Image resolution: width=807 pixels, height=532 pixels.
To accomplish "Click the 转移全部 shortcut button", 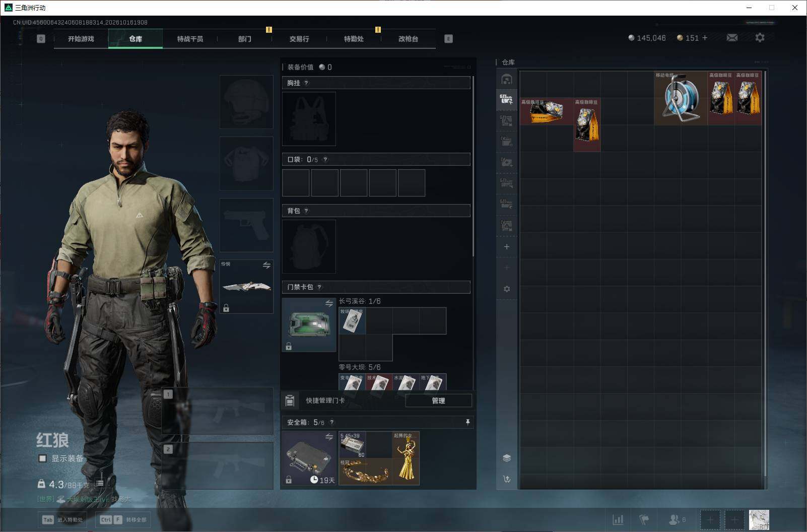I will tap(123, 520).
